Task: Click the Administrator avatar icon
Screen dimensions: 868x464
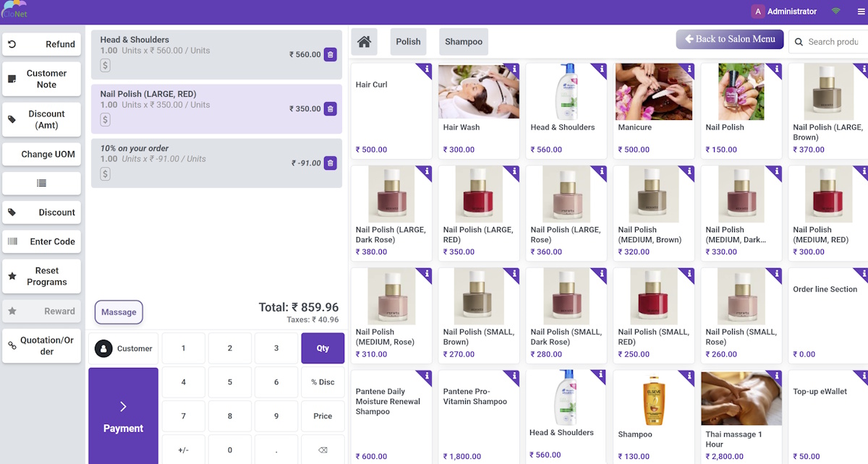Action: pyautogui.click(x=758, y=12)
